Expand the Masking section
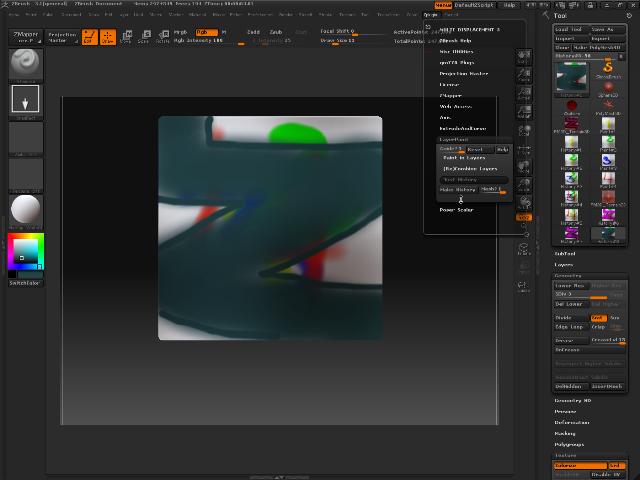The height and width of the screenshot is (480, 640). [x=565, y=433]
